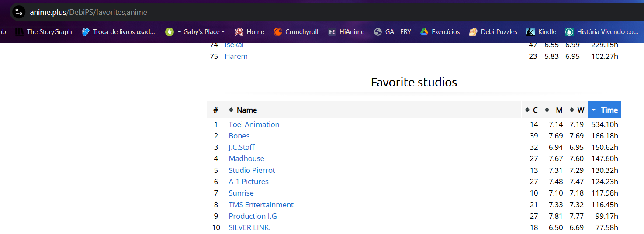Open the Toei Animation studio link
The width and height of the screenshot is (644, 234).
[x=254, y=124]
